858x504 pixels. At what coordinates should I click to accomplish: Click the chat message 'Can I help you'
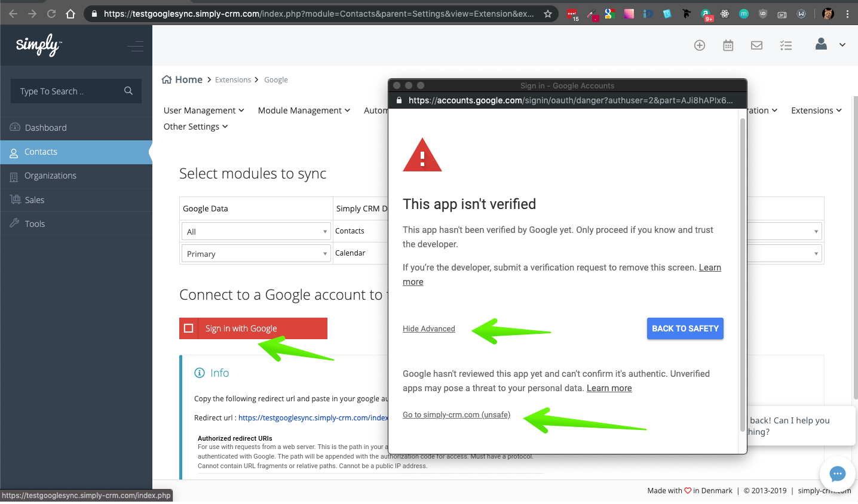click(789, 426)
